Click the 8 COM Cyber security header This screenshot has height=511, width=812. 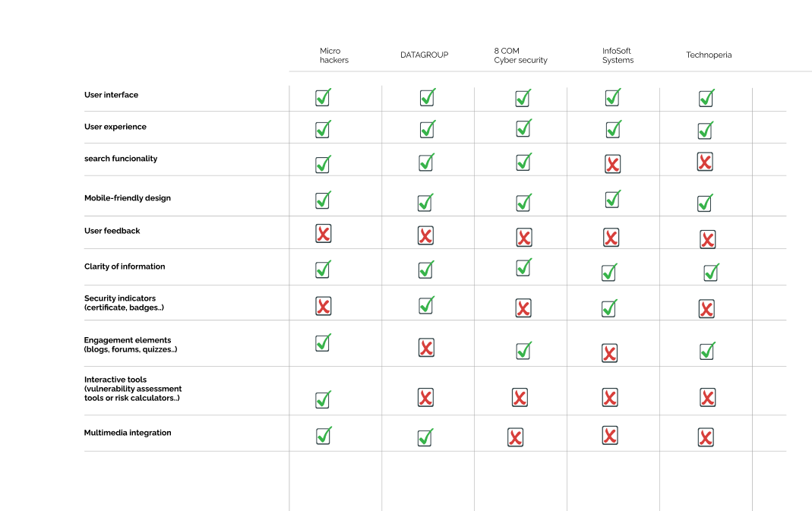click(x=520, y=55)
